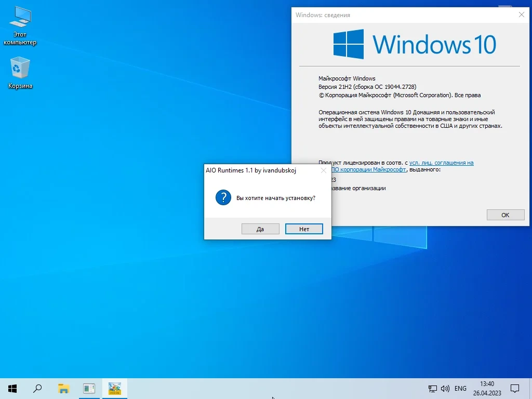Image resolution: width=532 pixels, height=399 pixels.
Task: Open the volume speaker tray icon
Action: [445, 389]
